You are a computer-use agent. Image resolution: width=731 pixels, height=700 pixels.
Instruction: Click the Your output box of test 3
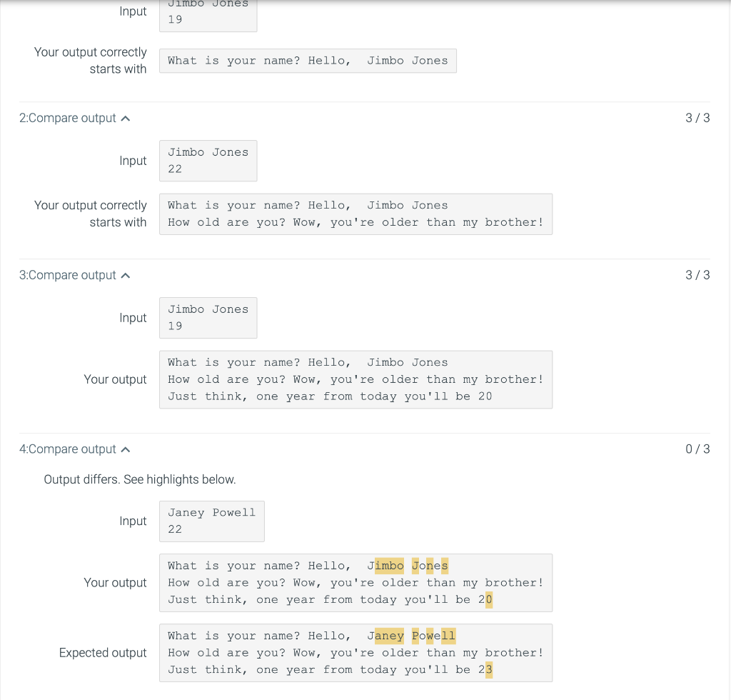tap(356, 379)
